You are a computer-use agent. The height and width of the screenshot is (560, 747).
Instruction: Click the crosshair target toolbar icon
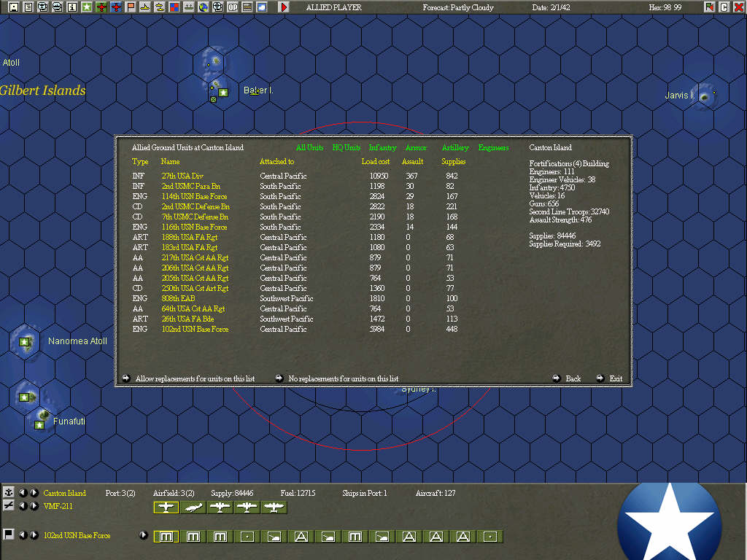coord(217,7)
